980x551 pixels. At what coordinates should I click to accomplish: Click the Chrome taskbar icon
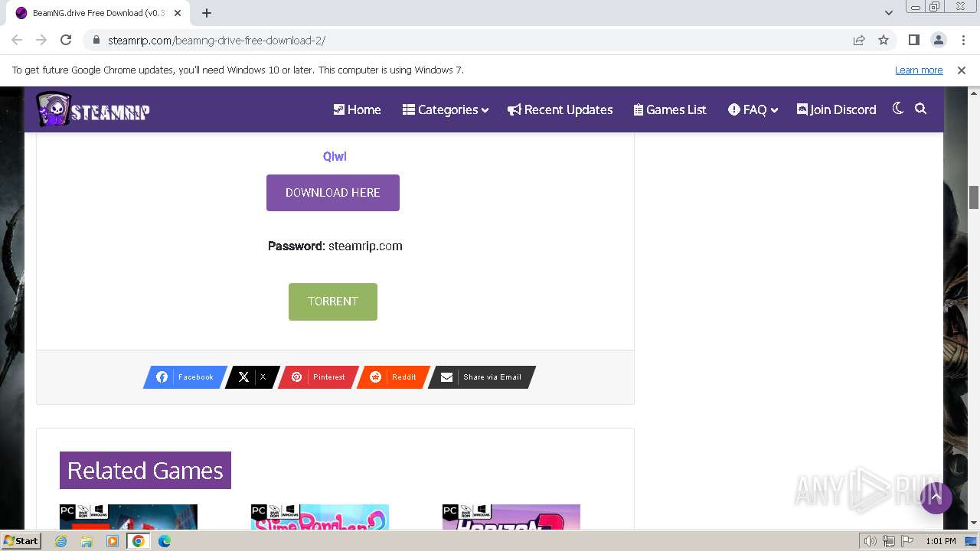tap(139, 541)
